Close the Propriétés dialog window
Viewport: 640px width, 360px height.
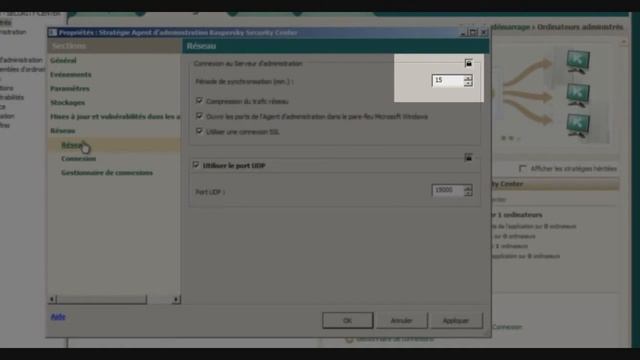click(x=484, y=32)
